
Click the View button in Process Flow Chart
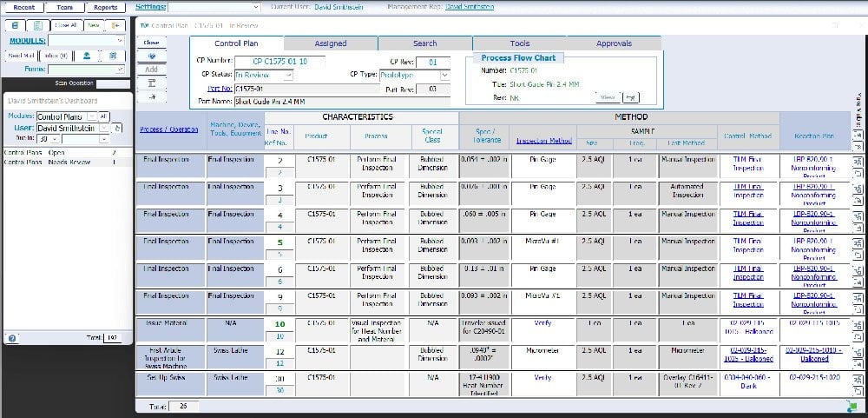click(x=608, y=96)
